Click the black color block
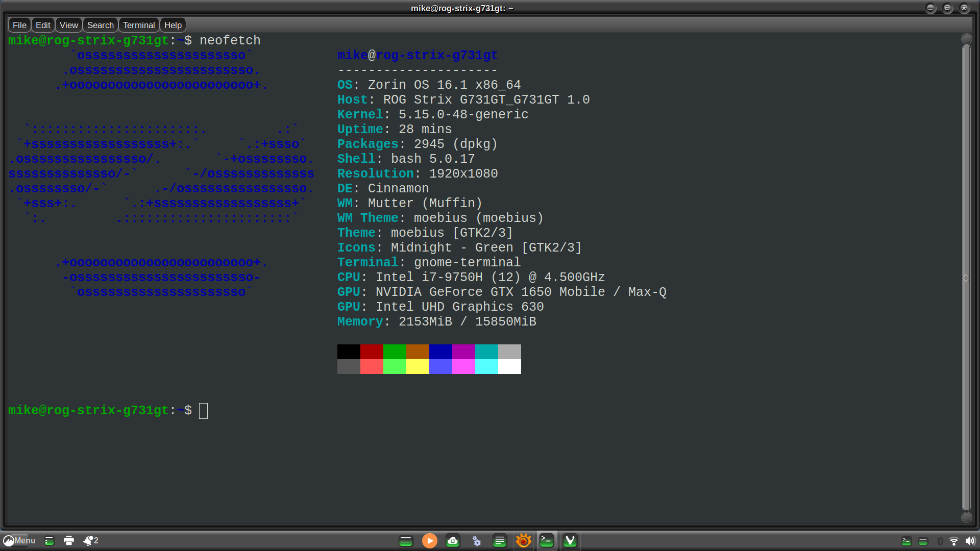Viewport: 980px width, 551px height. [349, 352]
